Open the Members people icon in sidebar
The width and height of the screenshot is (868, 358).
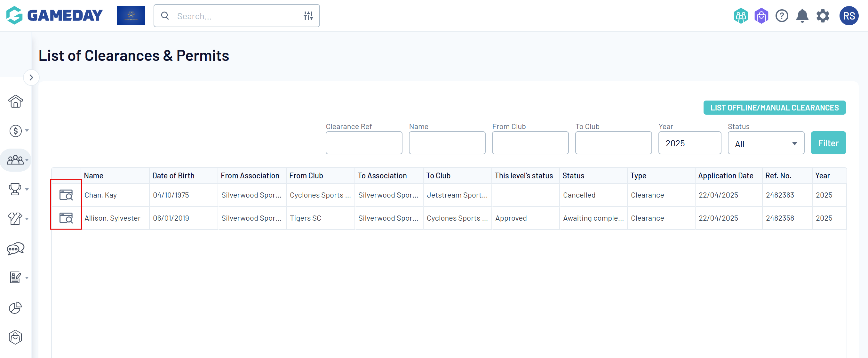15,160
